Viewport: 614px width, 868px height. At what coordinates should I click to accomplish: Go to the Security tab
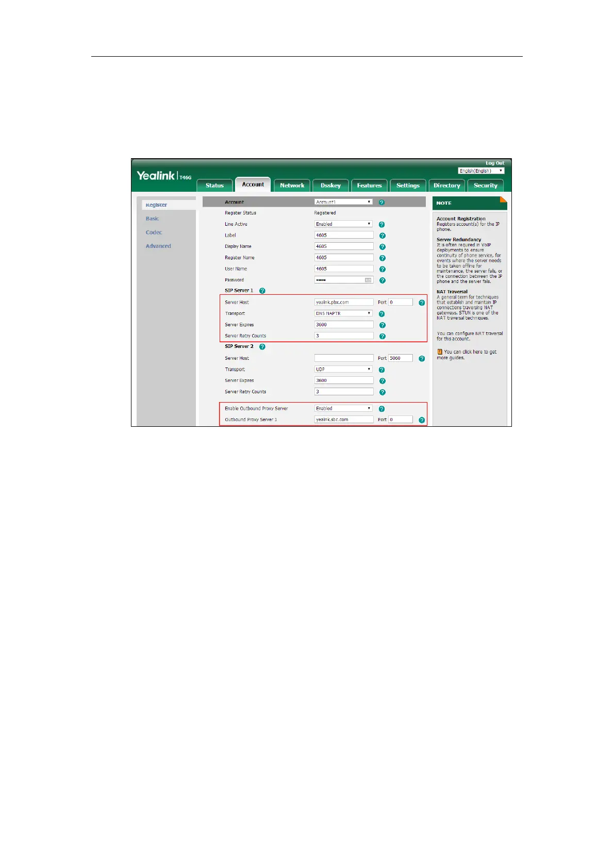pos(486,186)
